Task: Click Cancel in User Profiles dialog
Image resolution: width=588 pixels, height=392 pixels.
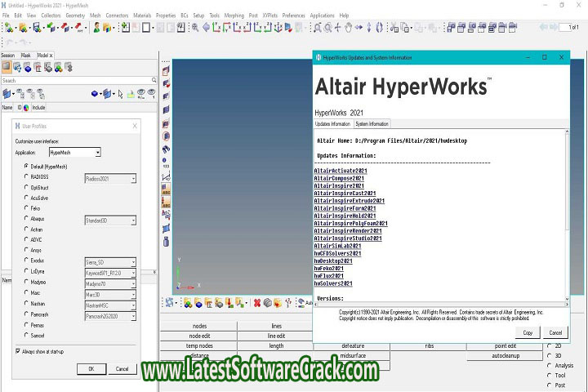Action: click(x=122, y=369)
